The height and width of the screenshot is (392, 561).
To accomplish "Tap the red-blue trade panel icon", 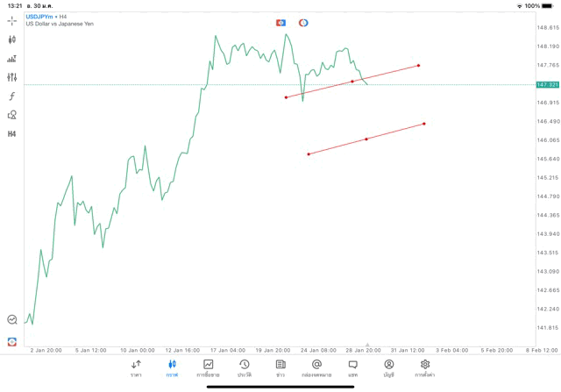I will [x=280, y=23].
